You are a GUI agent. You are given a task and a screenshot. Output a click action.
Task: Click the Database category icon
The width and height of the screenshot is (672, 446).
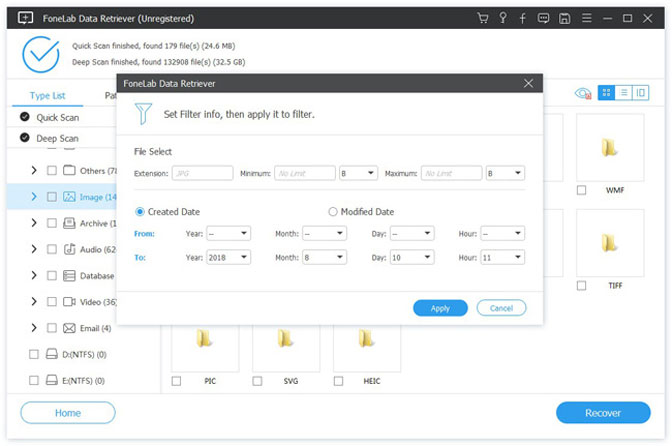point(69,275)
